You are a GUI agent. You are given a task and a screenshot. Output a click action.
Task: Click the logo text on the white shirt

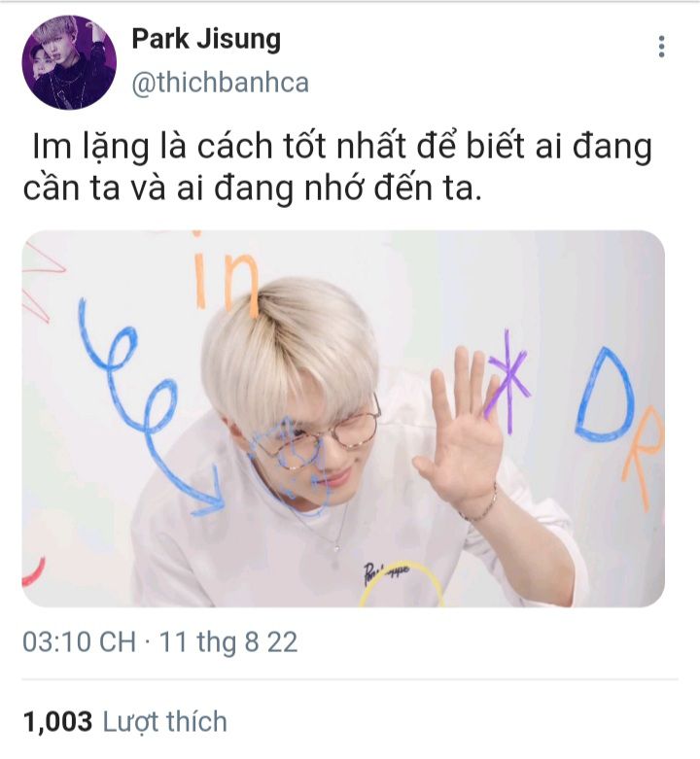tap(386, 572)
